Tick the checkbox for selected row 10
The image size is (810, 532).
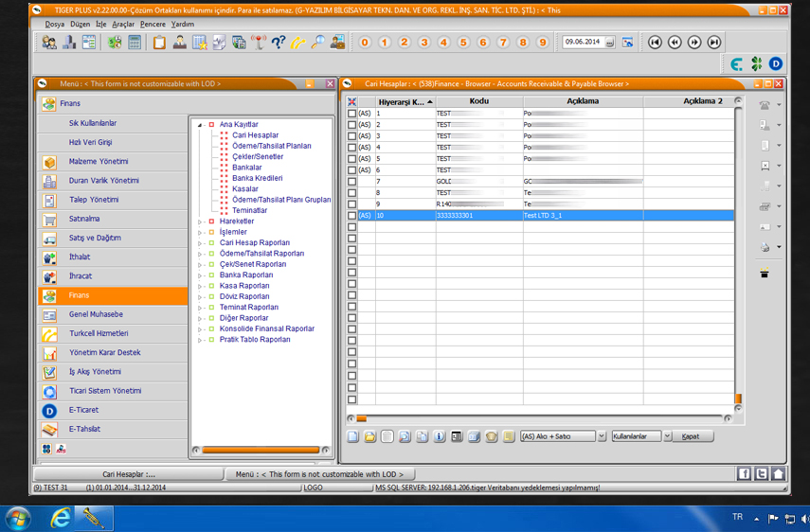tap(351, 215)
